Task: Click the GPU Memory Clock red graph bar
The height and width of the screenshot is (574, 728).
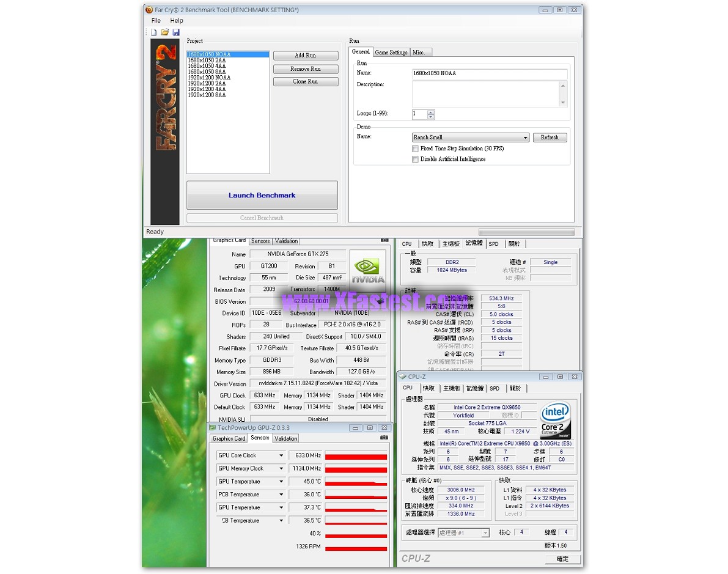Action: click(356, 469)
